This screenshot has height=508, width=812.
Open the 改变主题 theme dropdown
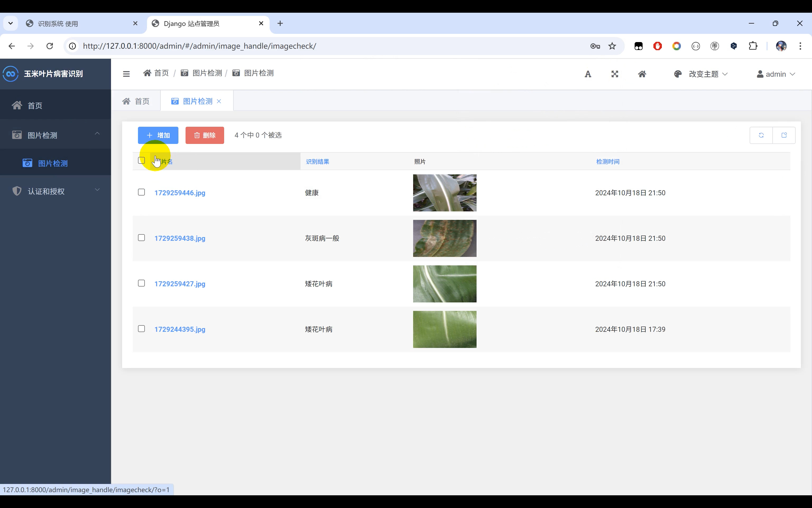tap(701, 74)
